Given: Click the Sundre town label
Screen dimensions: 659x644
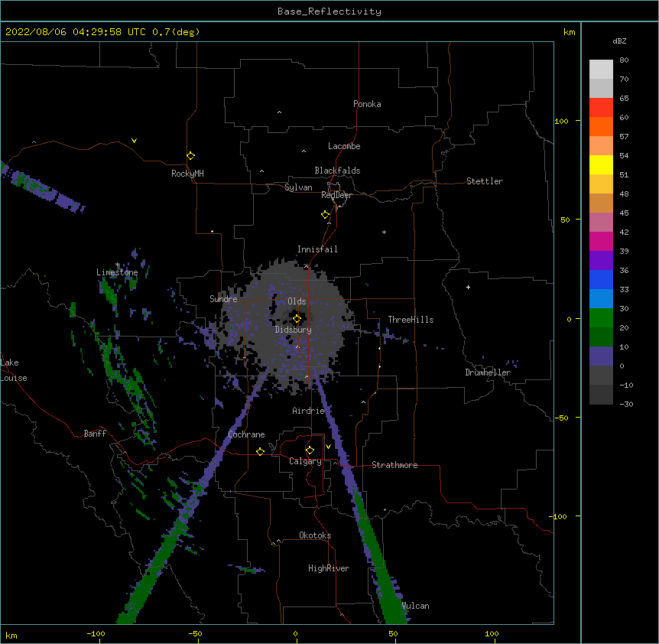Looking at the screenshot, I should (223, 299).
